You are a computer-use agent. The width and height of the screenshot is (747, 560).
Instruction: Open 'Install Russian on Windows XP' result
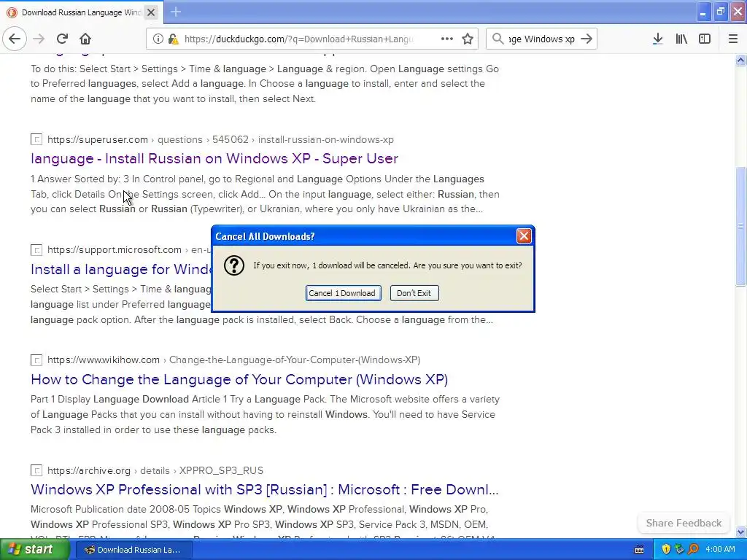pyautogui.click(x=214, y=158)
